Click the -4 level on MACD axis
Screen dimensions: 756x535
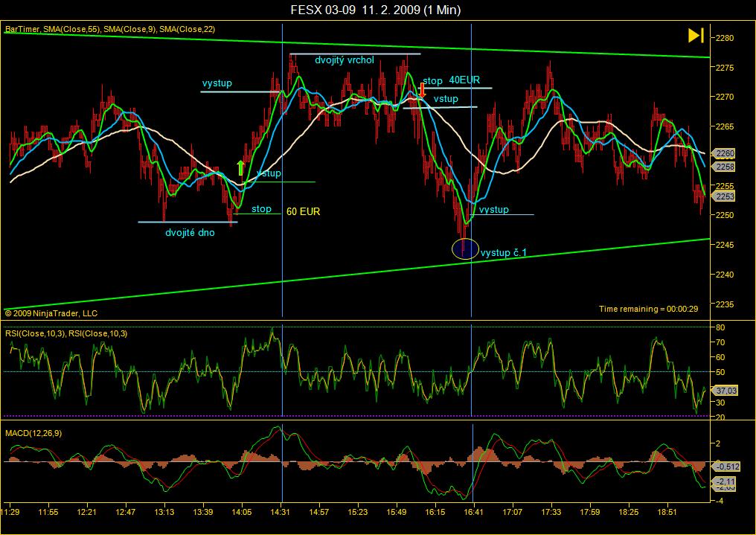tap(720, 501)
